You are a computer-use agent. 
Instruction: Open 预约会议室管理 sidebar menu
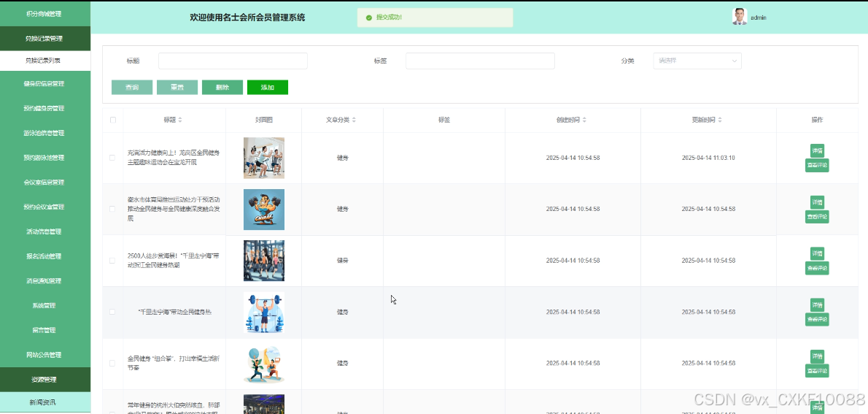(x=44, y=207)
